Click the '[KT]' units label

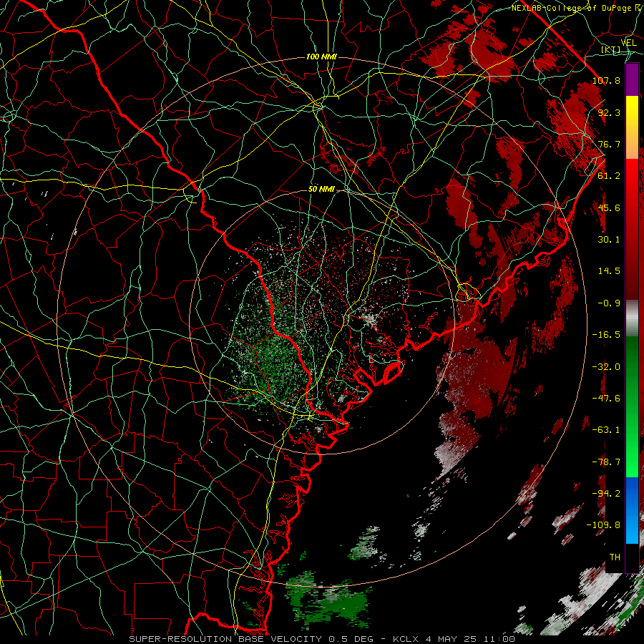[611, 50]
